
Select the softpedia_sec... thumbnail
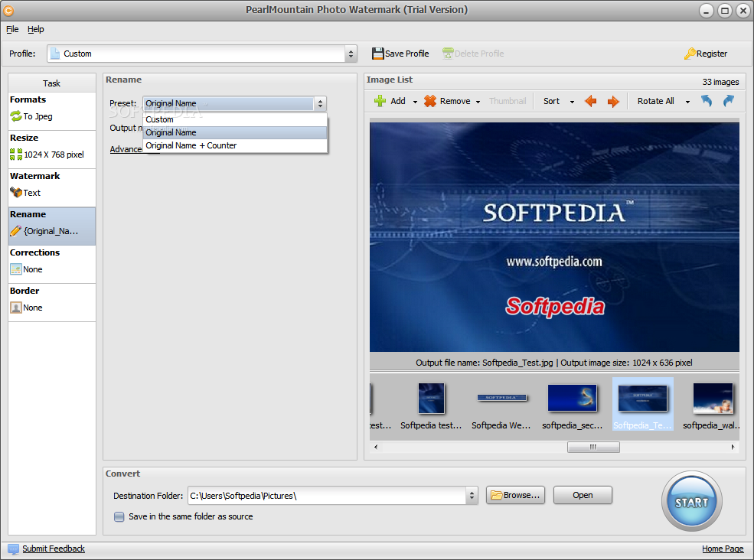click(573, 405)
